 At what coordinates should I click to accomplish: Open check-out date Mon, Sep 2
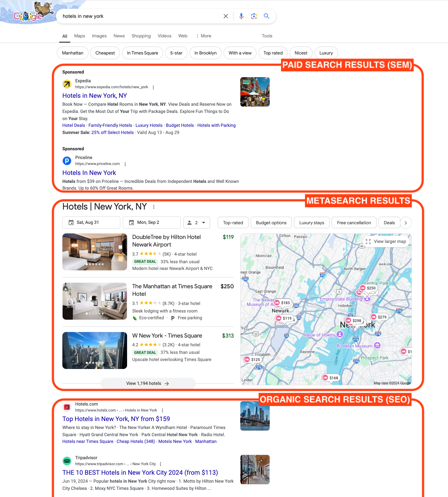click(x=152, y=223)
